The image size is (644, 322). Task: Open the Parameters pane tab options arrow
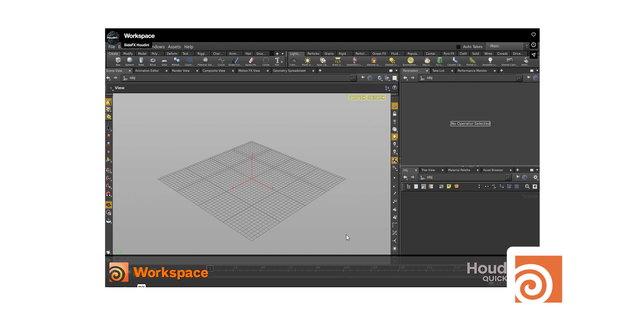(537, 70)
